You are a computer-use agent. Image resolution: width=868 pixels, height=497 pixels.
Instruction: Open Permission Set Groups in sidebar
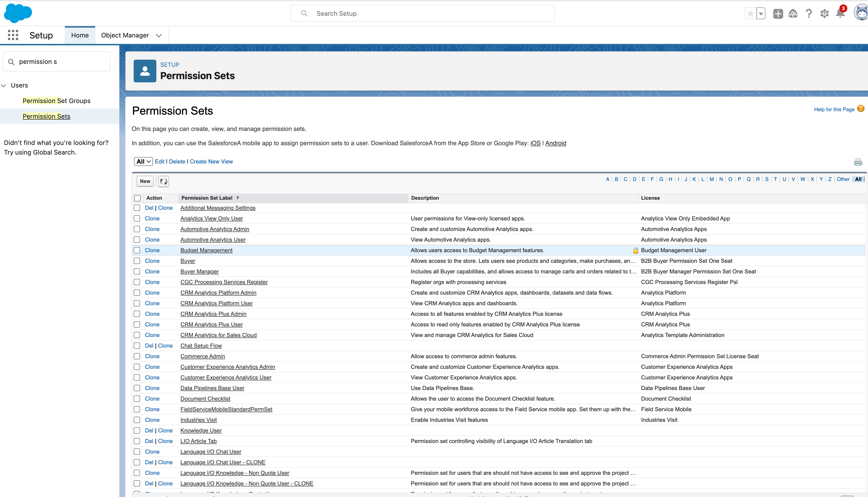[57, 101]
